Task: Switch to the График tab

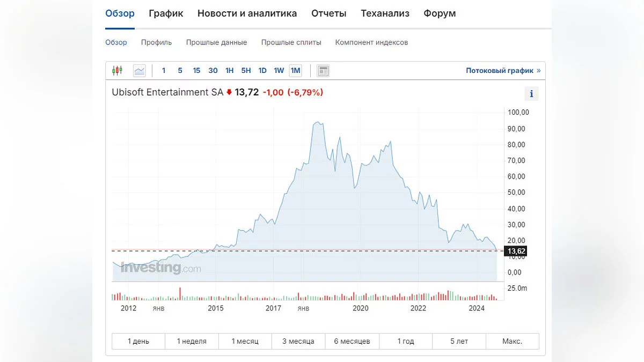Action: (166, 13)
